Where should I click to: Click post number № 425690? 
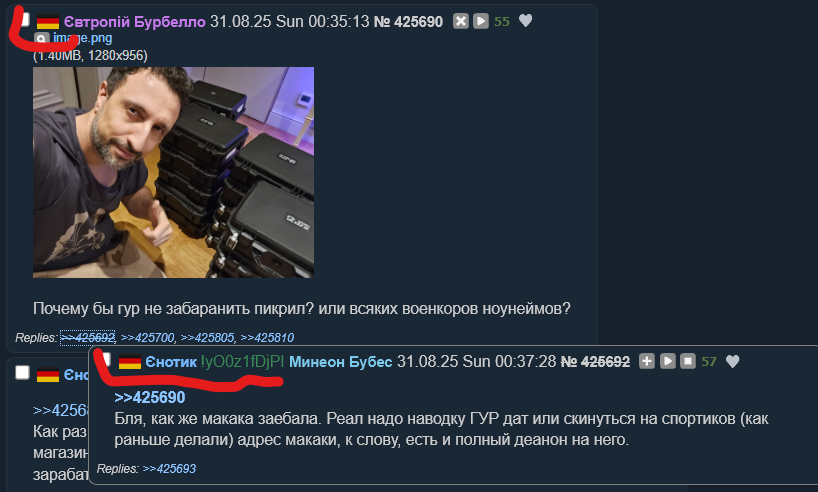pos(408,21)
